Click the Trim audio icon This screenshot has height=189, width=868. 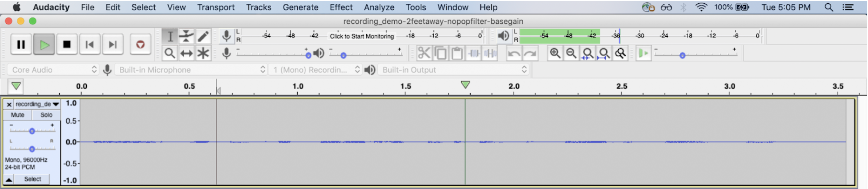tap(474, 53)
